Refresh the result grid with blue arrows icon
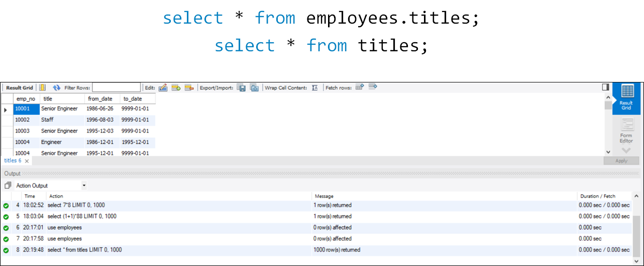Image resolution: width=644 pixels, height=266 pixels. click(57, 87)
